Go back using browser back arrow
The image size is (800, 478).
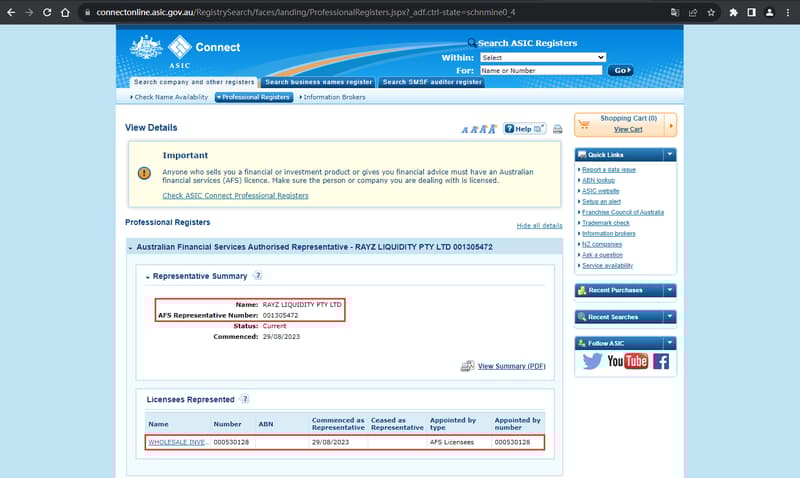[x=11, y=12]
